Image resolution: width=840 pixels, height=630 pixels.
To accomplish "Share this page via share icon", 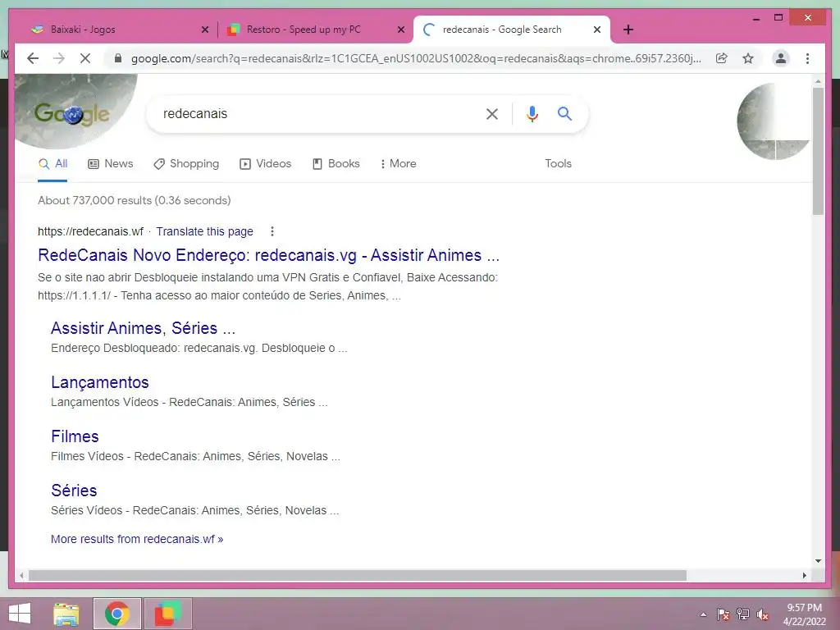I will pos(722,58).
